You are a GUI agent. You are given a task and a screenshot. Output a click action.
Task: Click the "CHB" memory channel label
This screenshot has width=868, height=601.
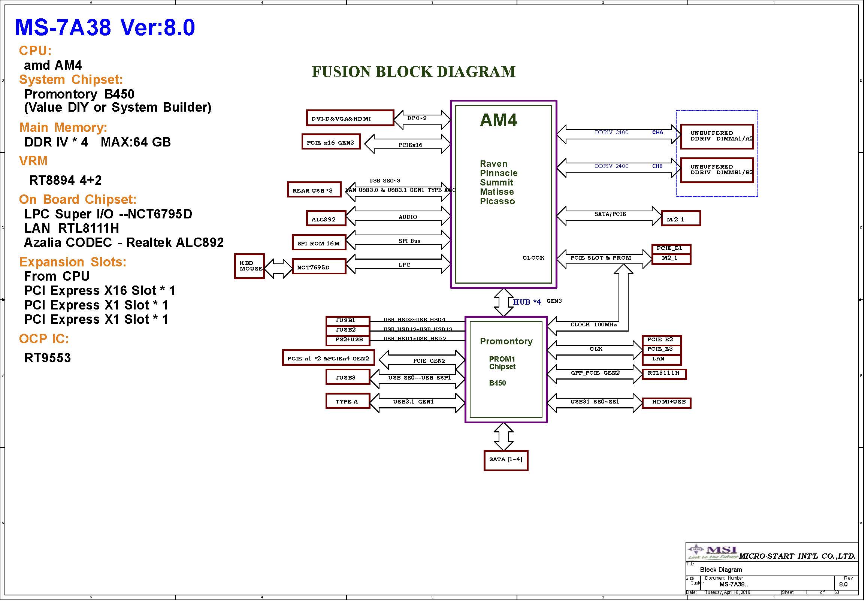click(657, 166)
